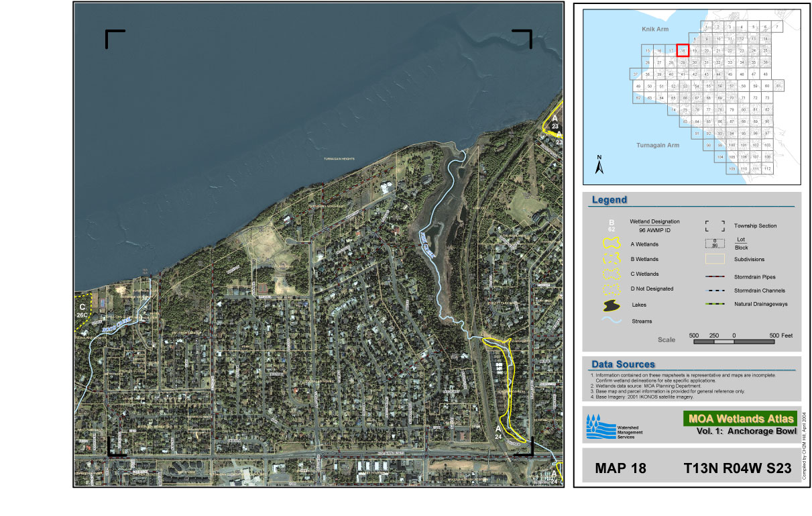Image resolution: width=812 pixels, height=516 pixels.
Task: Click the black Lakes legend symbol
Action: click(x=611, y=305)
